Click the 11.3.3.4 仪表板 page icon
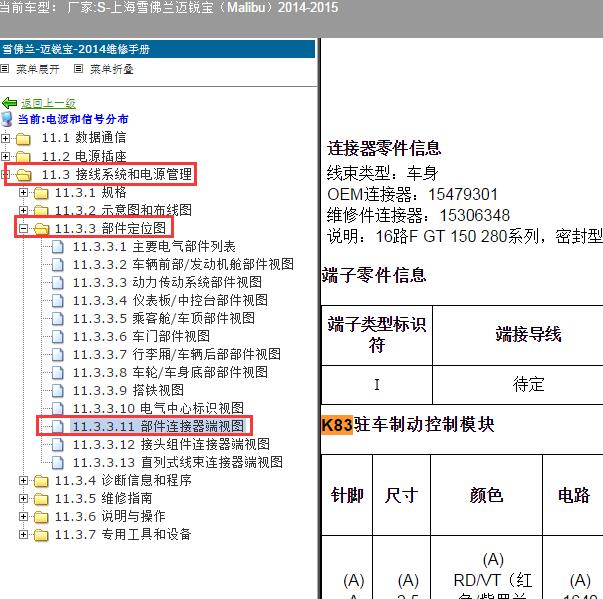Image resolution: width=603 pixels, height=599 pixels. (x=58, y=301)
